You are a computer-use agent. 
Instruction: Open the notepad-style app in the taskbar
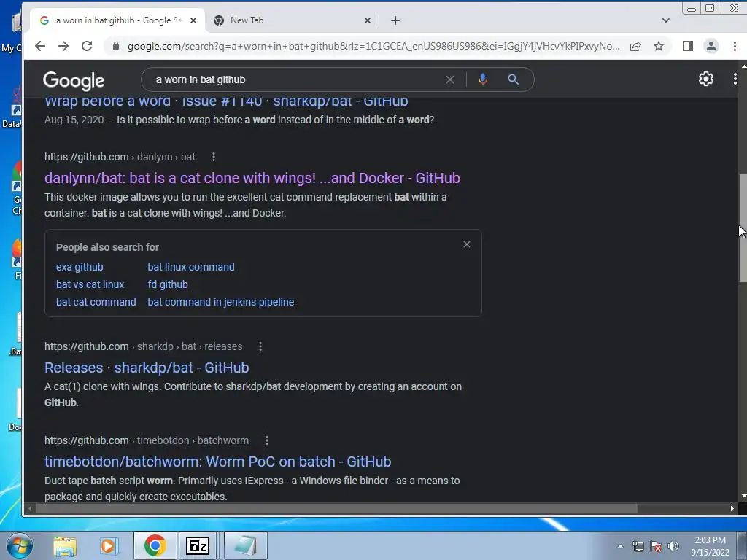click(x=245, y=545)
